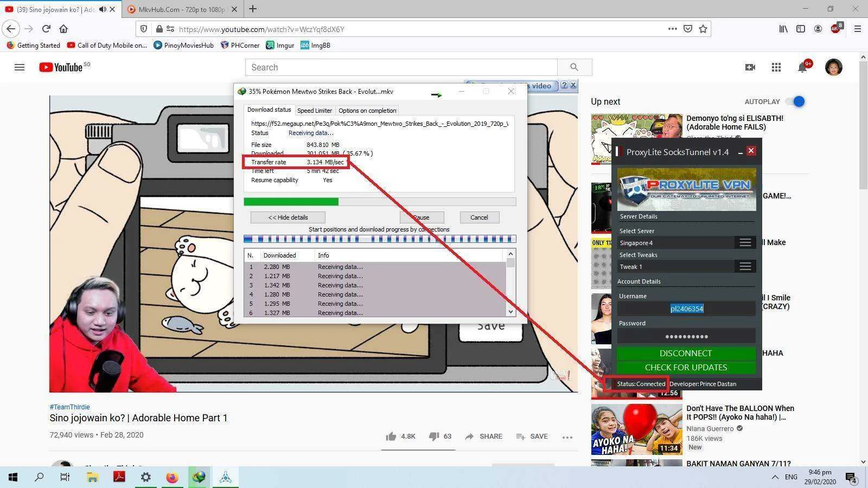Open the ImgBB bookmark
868x488 pixels.
(316, 45)
